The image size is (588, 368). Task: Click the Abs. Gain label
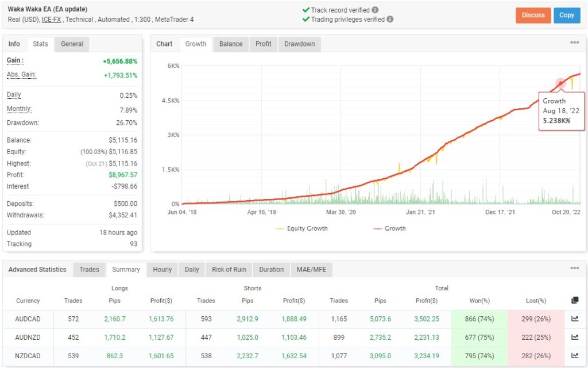21,75
